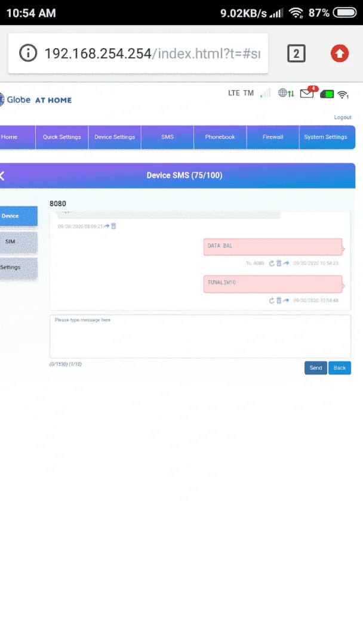Open the Firewall menu
Viewport: 363px width, 644px height.
pos(273,137)
